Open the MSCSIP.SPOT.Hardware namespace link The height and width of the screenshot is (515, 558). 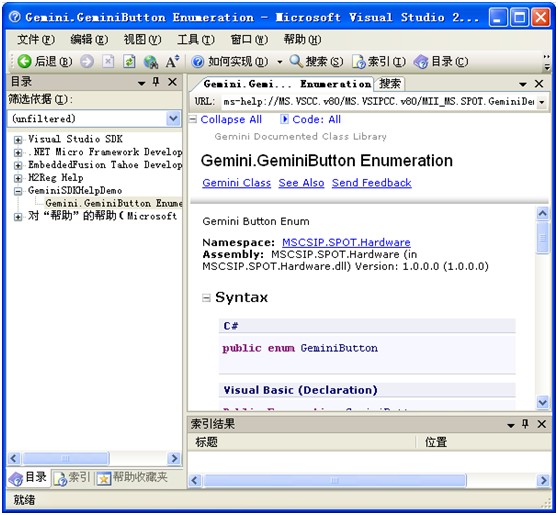tap(346, 243)
